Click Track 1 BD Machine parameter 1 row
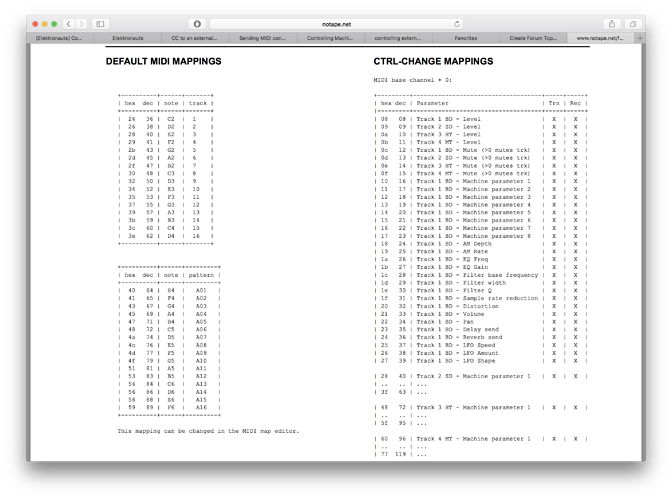This screenshot has height=499, width=672. point(481,181)
